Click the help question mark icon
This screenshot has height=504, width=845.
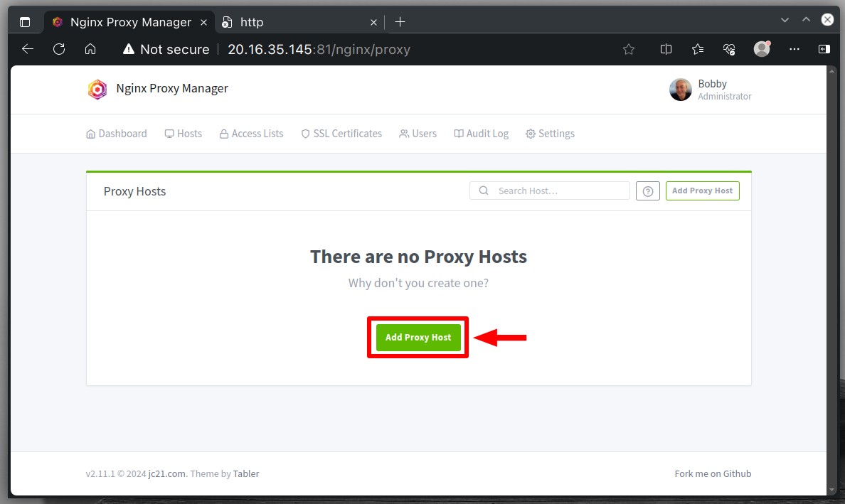click(648, 191)
